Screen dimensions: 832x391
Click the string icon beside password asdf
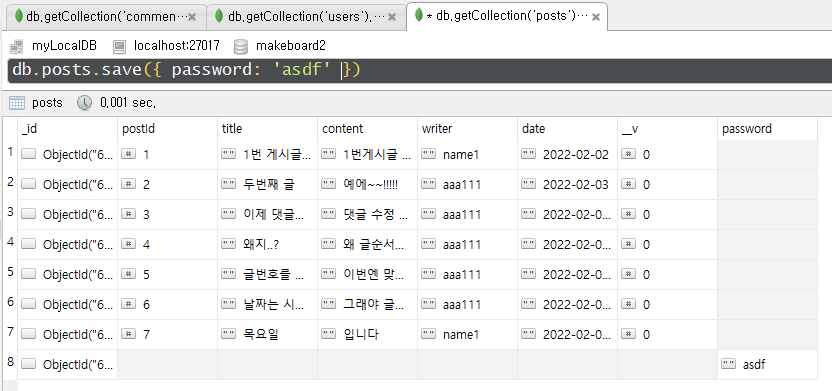(729, 364)
